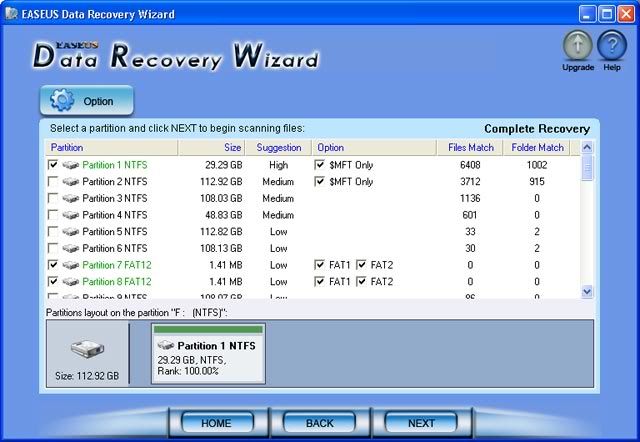Select the Partition 1 NTFS layout block

(x=209, y=353)
